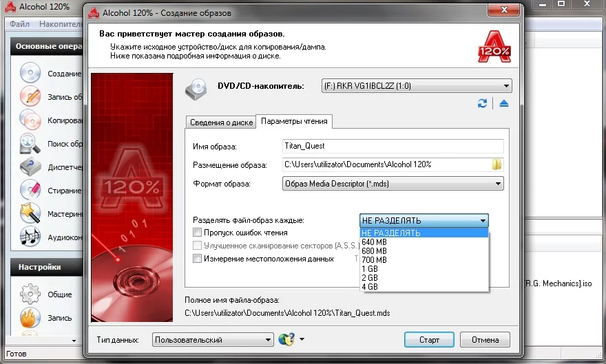The image size is (606, 364).
Task: Click the Запись settings label in sidebar
Action: click(x=59, y=318)
